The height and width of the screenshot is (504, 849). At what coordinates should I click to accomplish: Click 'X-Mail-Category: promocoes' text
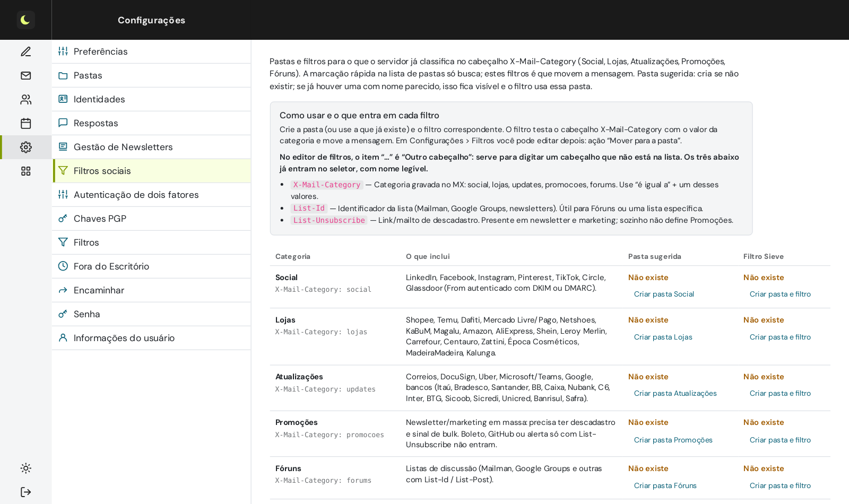(330, 435)
